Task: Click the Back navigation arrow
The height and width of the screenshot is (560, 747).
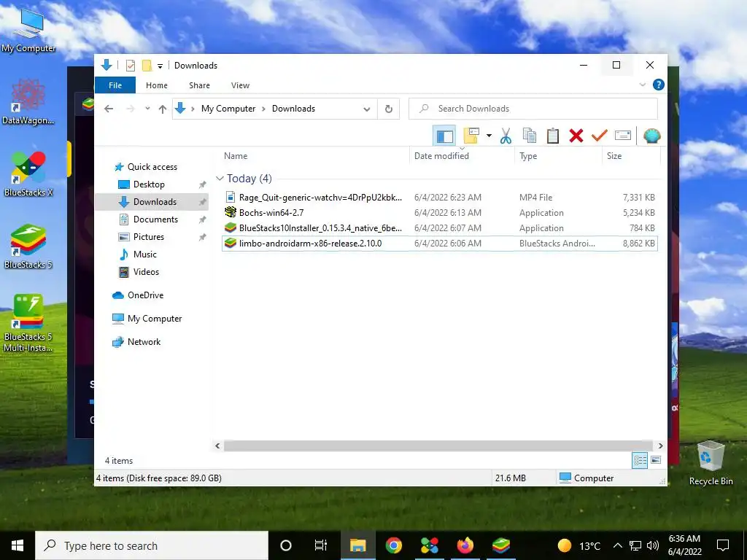Action: 109,109
